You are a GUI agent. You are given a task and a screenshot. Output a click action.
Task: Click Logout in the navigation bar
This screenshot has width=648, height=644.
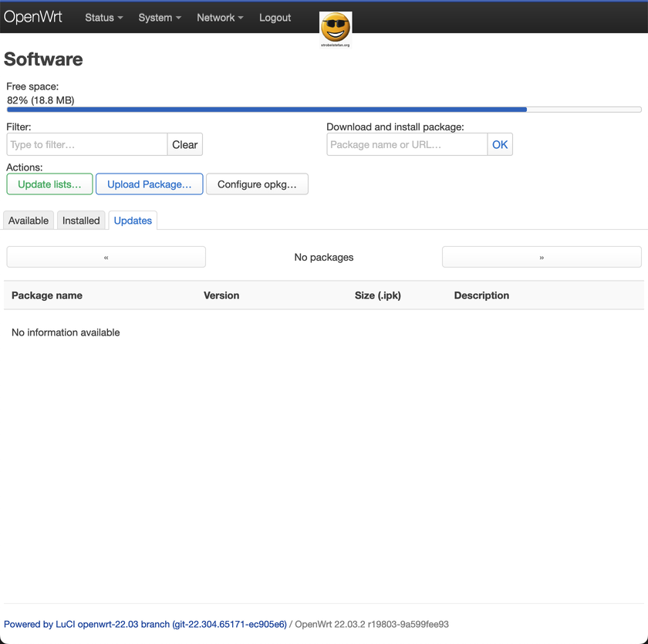tap(275, 17)
